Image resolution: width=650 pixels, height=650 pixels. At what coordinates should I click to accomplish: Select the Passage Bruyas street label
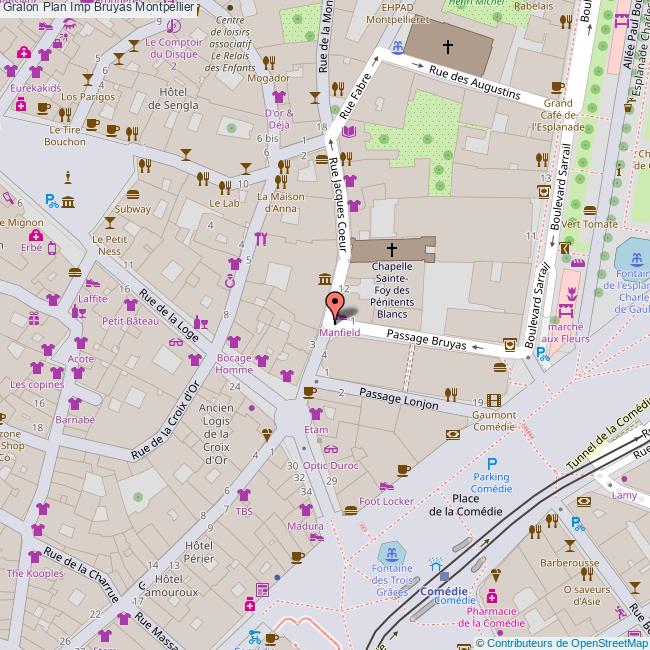(427, 340)
